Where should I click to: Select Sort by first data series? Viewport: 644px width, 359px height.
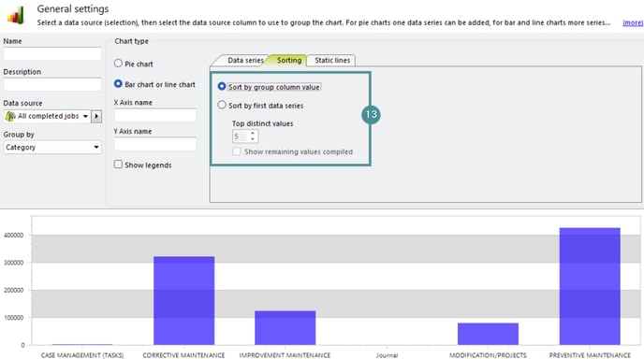pos(222,105)
